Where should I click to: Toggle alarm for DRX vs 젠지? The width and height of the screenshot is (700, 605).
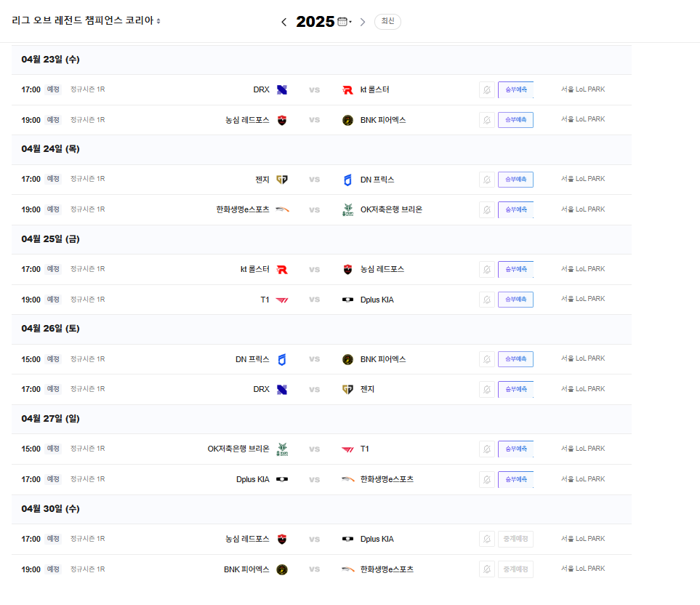487,389
